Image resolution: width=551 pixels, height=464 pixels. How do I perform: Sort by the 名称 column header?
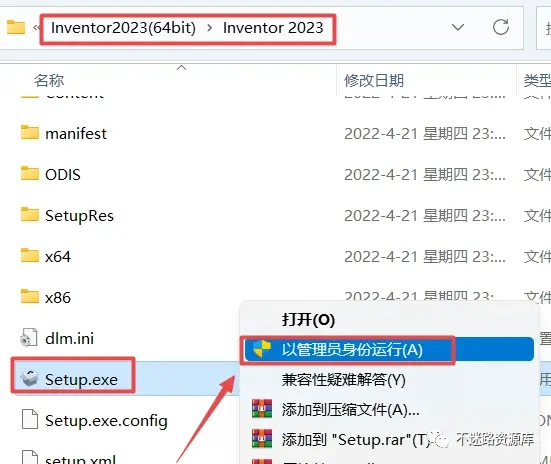tap(49, 80)
